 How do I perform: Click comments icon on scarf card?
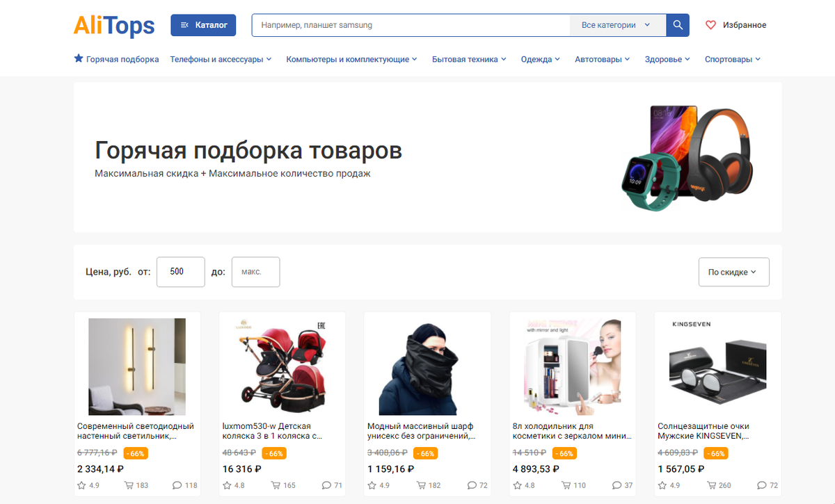point(472,485)
